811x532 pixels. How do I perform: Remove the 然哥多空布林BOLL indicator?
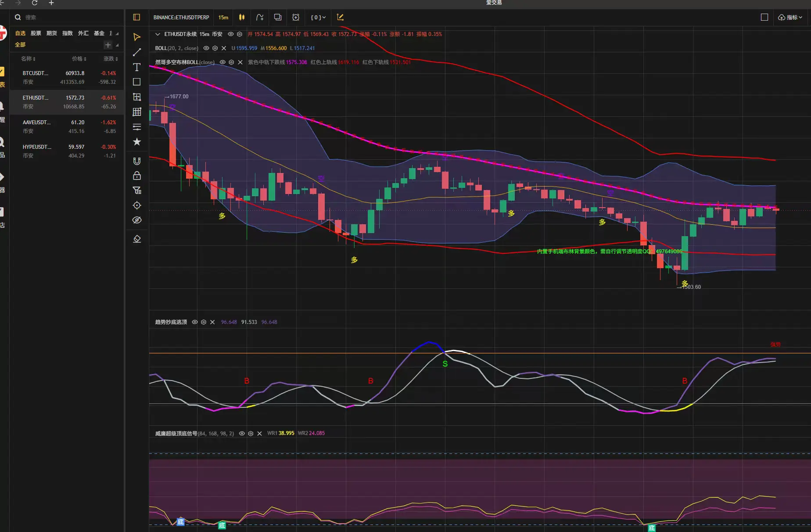point(240,62)
